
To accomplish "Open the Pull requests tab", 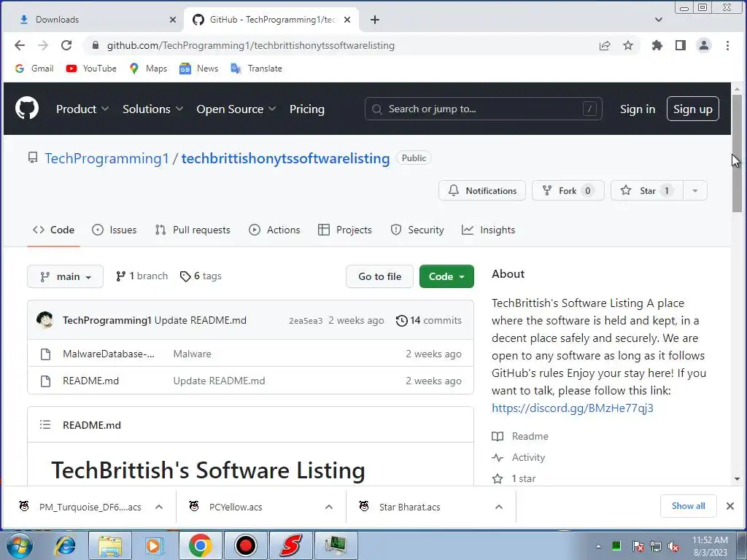I will click(x=193, y=230).
